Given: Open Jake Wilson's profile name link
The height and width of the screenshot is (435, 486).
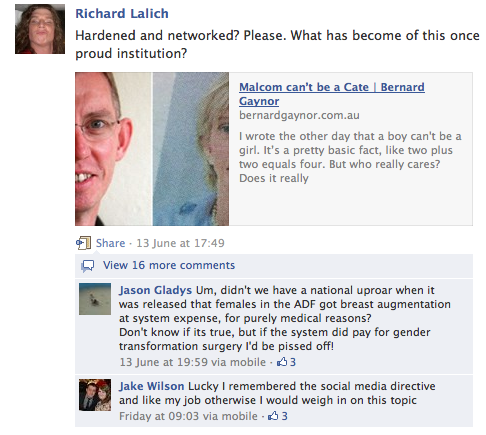Looking at the screenshot, I should tap(152, 386).
